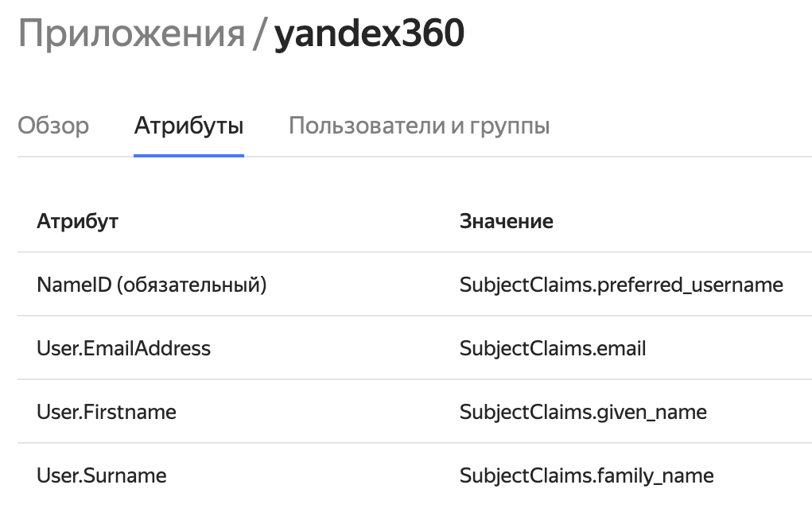Click the divider line under the table header
Screen dimensions: 812x512
point(414,253)
